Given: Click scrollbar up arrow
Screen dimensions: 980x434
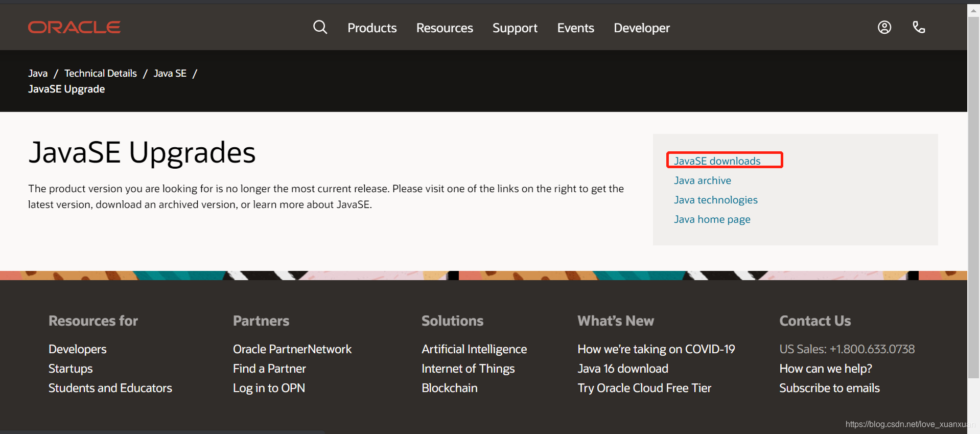Looking at the screenshot, I should (973, 11).
